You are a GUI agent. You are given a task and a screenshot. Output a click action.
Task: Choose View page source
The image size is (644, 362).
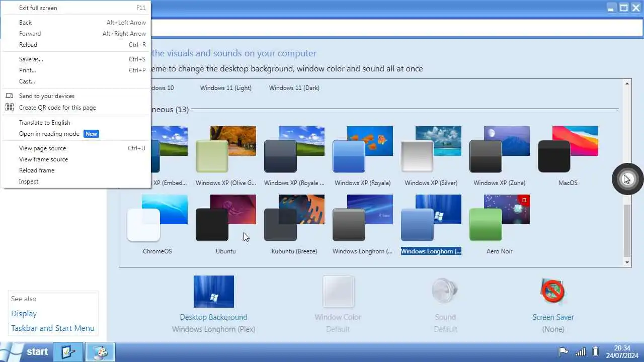point(76,148)
